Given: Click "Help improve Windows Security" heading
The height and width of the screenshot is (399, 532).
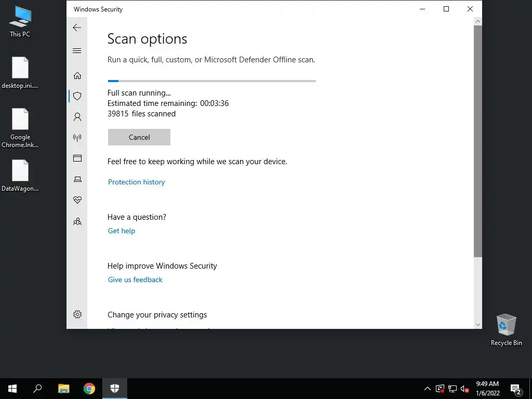Looking at the screenshot, I should click(162, 266).
